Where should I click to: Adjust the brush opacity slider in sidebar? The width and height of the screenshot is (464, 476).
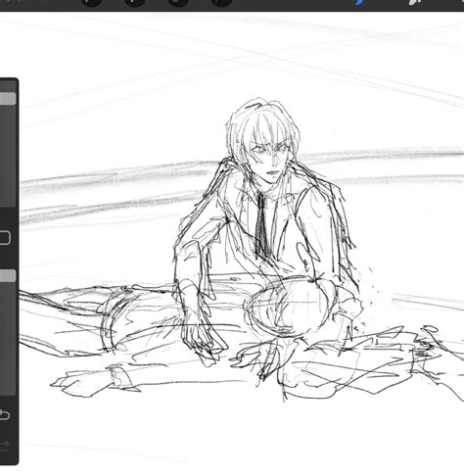click(x=7, y=275)
